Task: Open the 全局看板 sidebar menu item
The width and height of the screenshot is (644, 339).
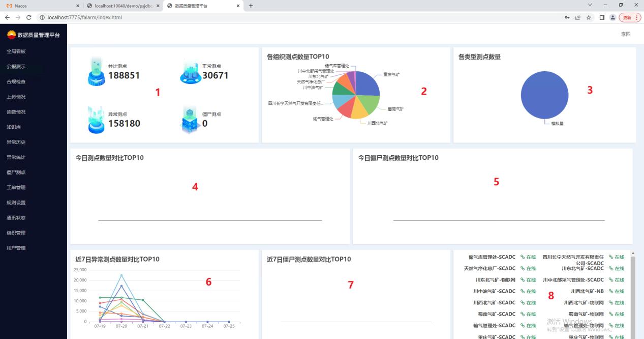Action: coord(16,51)
